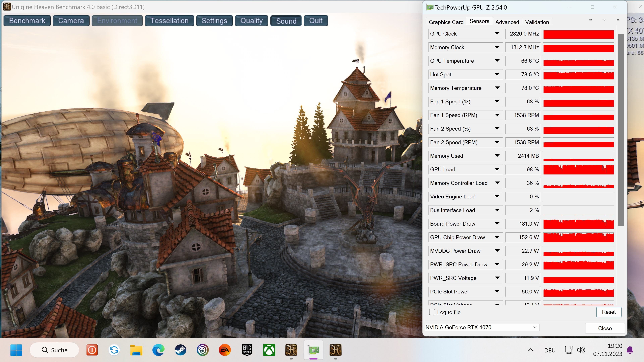This screenshot has height=362, width=644.
Task: Open the EA app from the taskbar
Action: click(225, 350)
